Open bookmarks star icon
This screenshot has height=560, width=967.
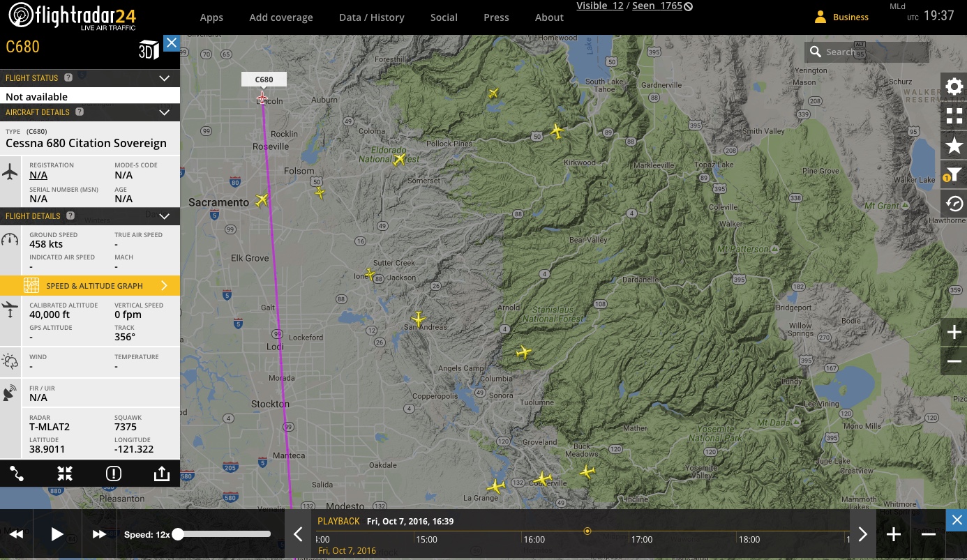coord(954,146)
